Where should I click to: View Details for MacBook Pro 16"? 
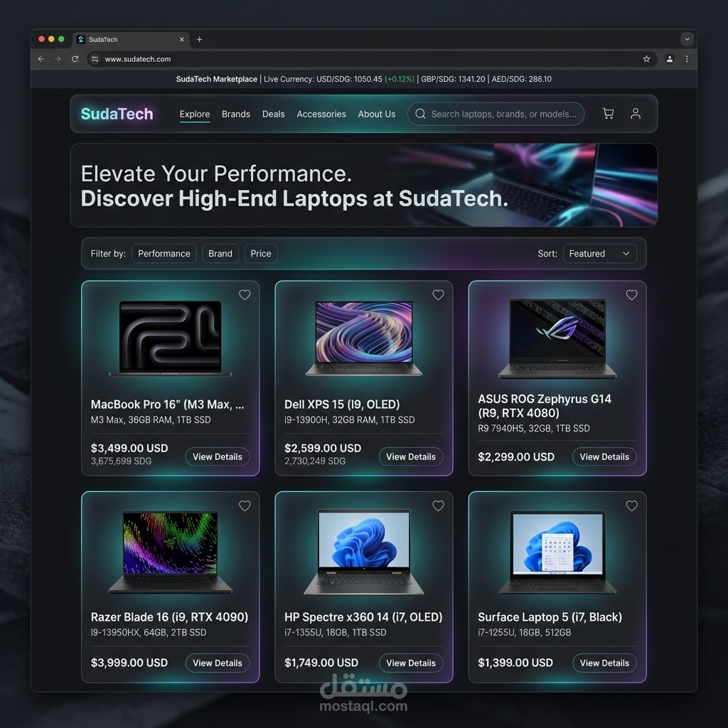[218, 457]
